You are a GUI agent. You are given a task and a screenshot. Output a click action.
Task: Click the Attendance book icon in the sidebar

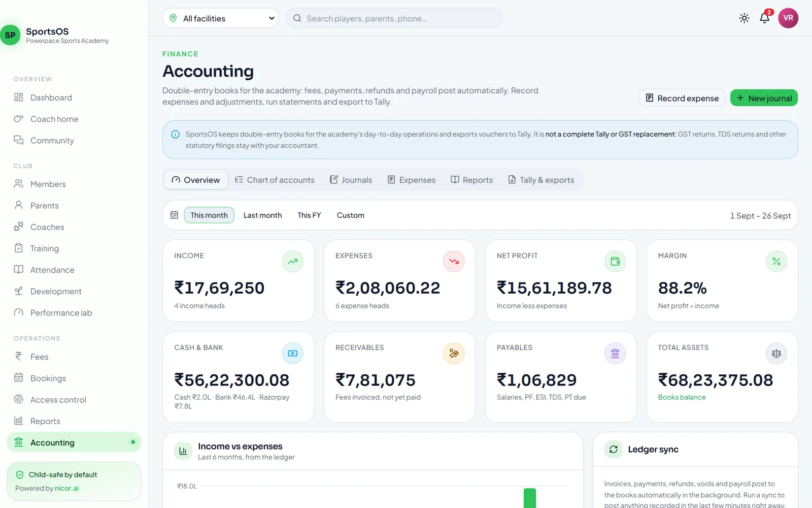[19, 270]
